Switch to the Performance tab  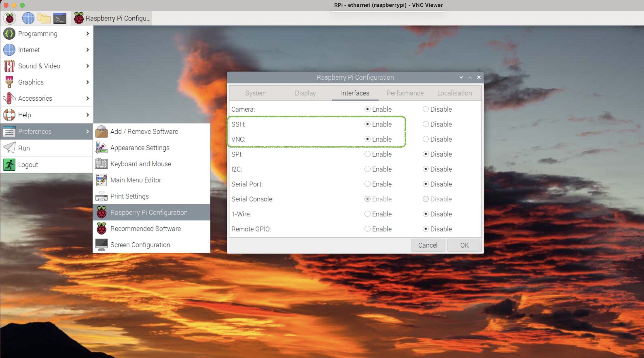click(405, 93)
